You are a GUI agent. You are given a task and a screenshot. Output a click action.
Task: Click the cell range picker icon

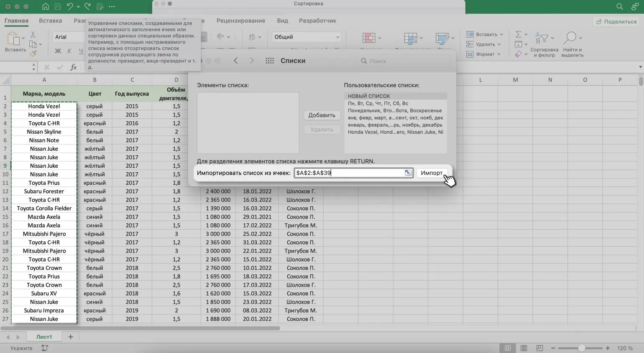pos(408,173)
